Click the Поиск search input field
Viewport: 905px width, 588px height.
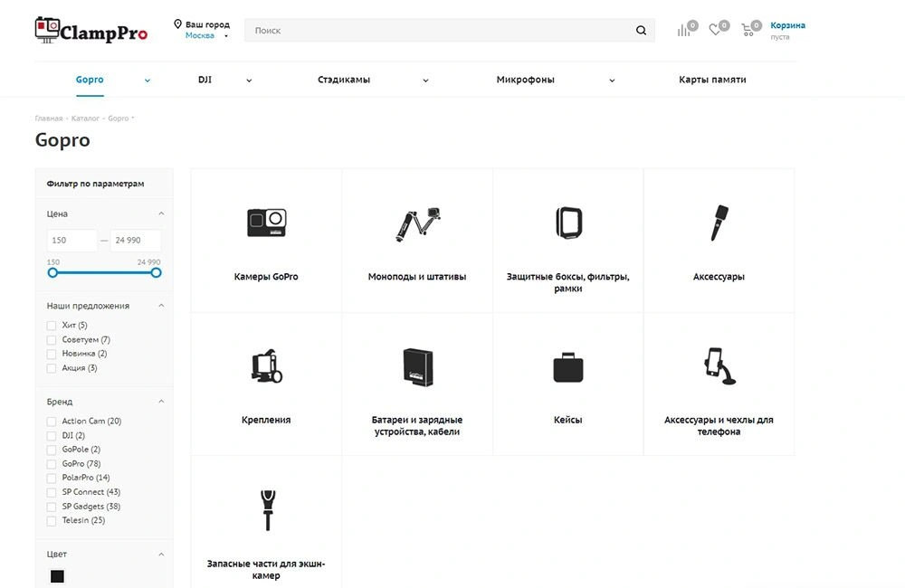tap(439, 31)
